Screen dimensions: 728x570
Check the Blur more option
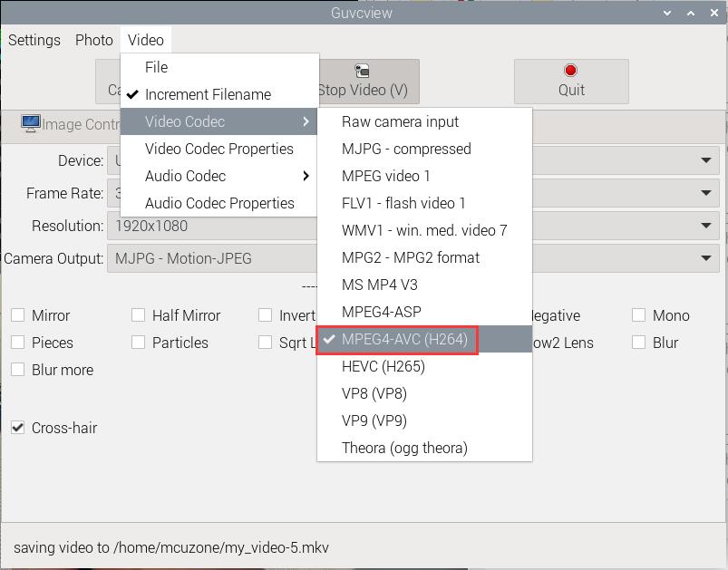(18, 370)
